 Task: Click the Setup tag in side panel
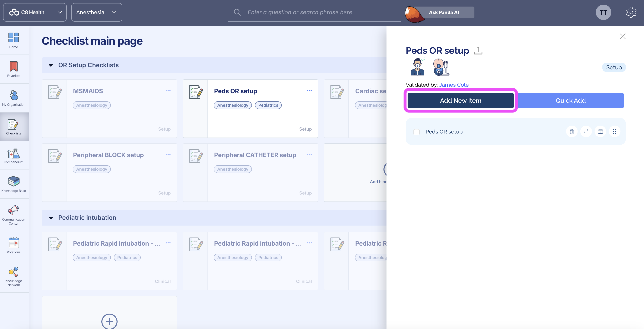pos(614,67)
